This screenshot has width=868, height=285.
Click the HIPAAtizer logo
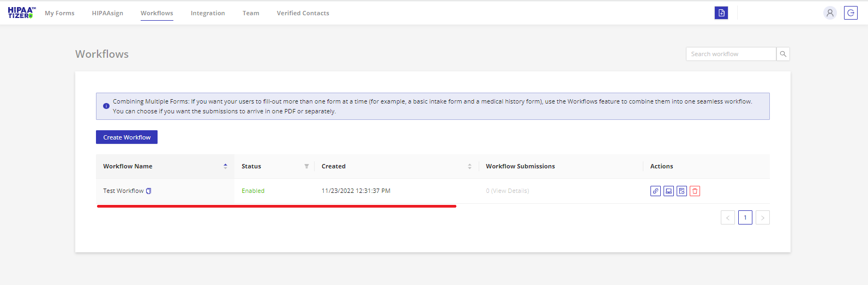pyautogui.click(x=22, y=13)
